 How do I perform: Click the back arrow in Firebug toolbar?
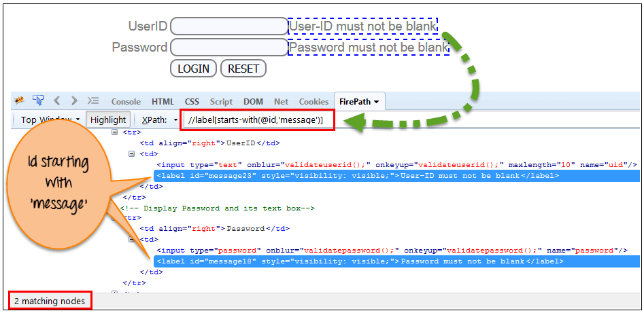pyautogui.click(x=57, y=100)
